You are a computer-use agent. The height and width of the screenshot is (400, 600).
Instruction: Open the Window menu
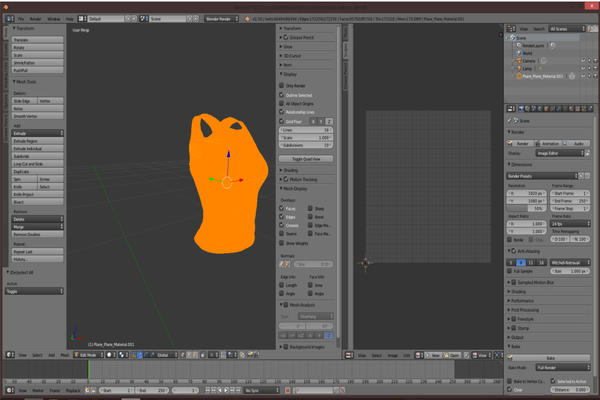(x=54, y=19)
